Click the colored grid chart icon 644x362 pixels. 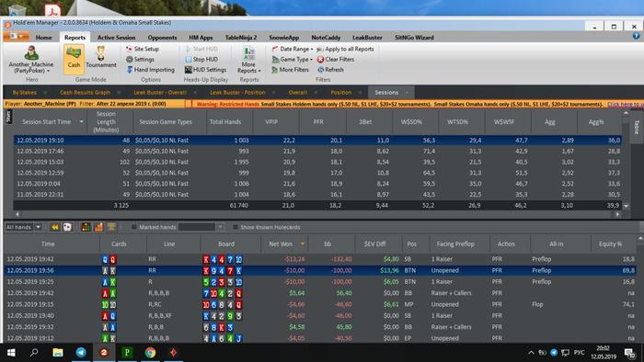(x=86, y=227)
